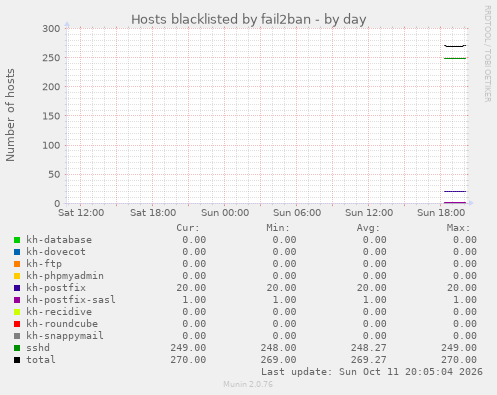The height and width of the screenshot is (395, 497).
Task: Click the 'Cur:' column header
Action: (188, 228)
